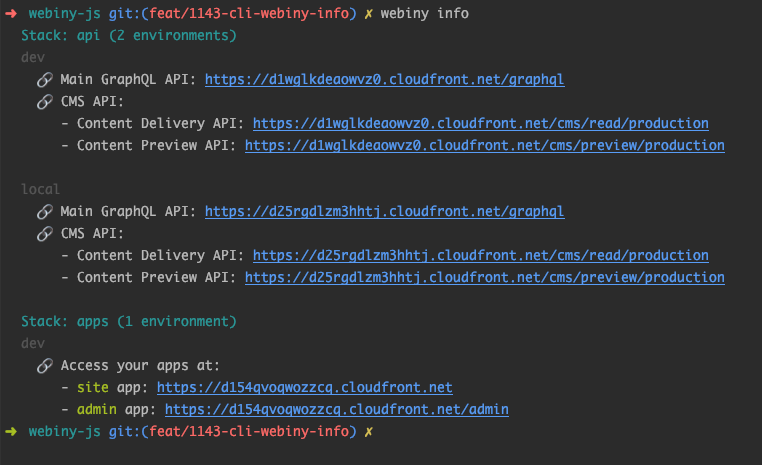Viewport: 762px width, 465px height.
Task: Click link icon beside local CMS API
Action: point(44,233)
